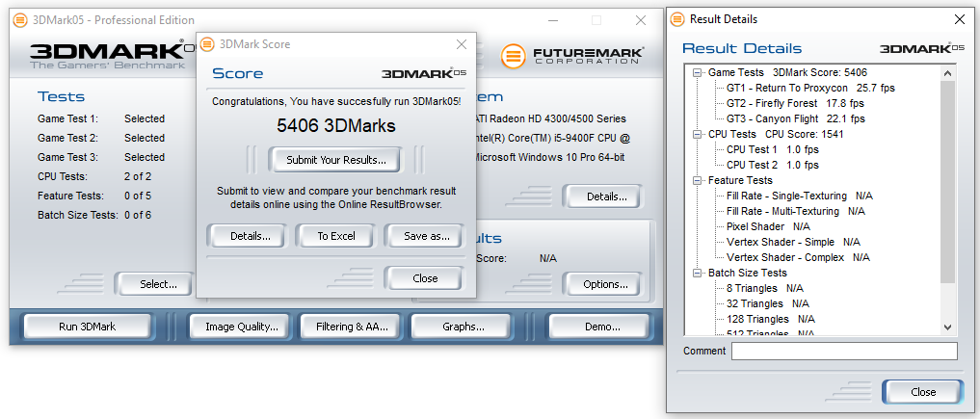The width and height of the screenshot is (980, 419).
Task: Launch the Demo mode
Action: (x=601, y=327)
